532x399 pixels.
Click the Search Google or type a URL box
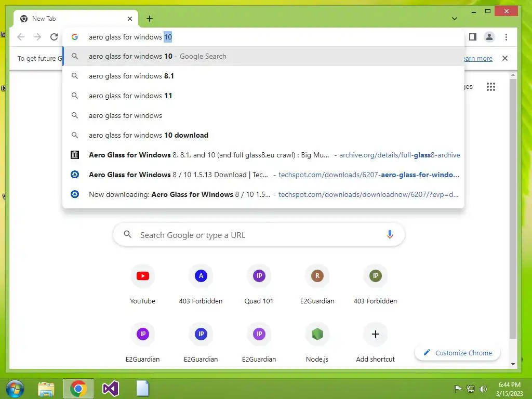pos(259,235)
